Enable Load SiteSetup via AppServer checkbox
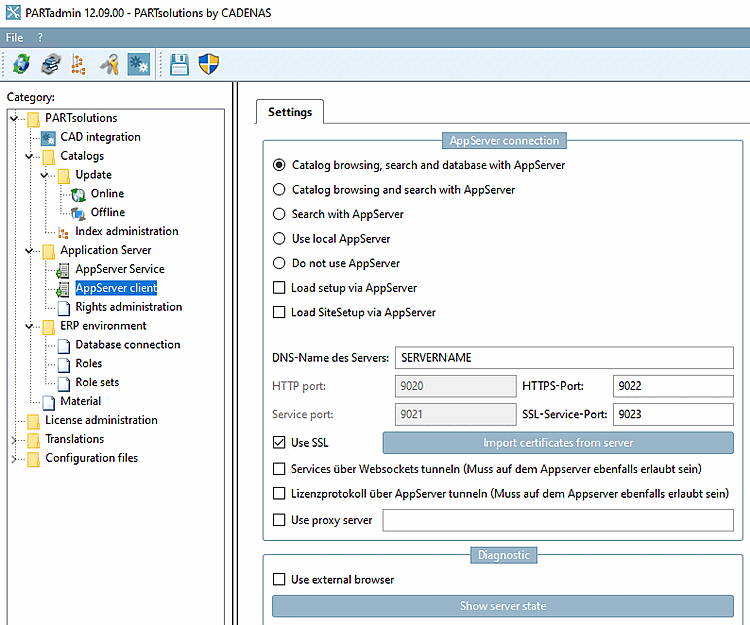 pyautogui.click(x=279, y=312)
